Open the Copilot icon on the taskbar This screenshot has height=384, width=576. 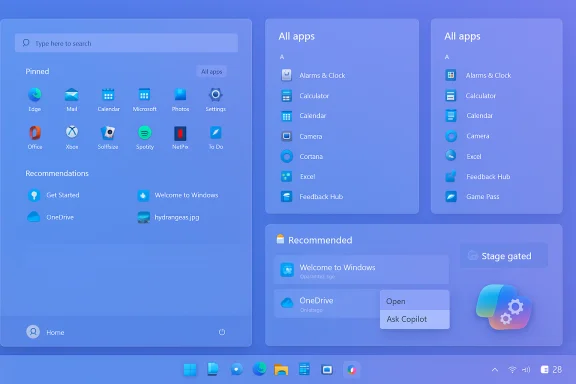[x=352, y=370]
